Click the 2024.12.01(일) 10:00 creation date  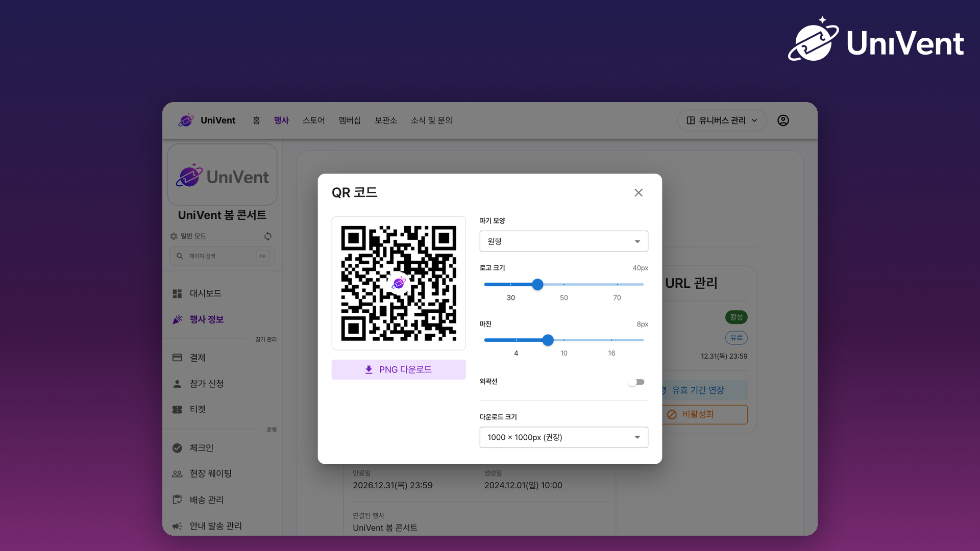click(523, 485)
